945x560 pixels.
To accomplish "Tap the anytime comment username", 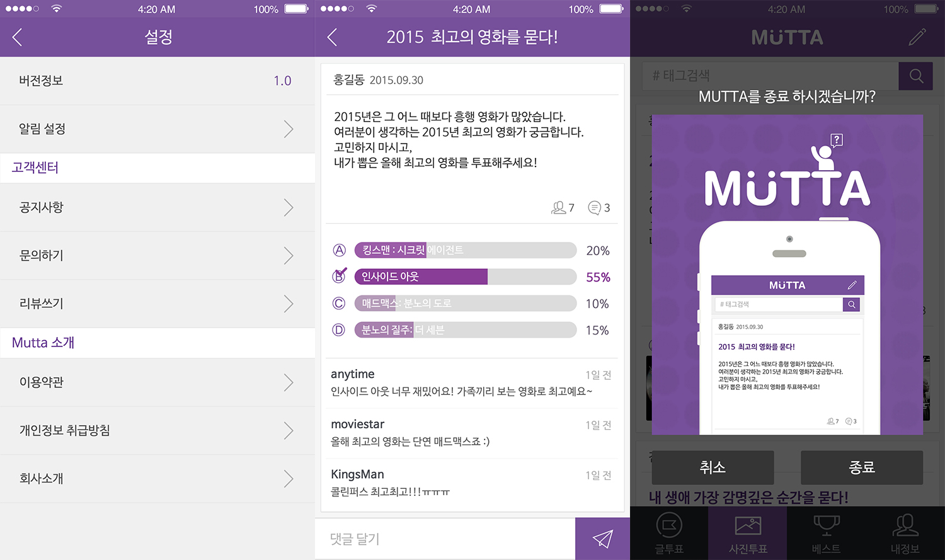I will [353, 374].
